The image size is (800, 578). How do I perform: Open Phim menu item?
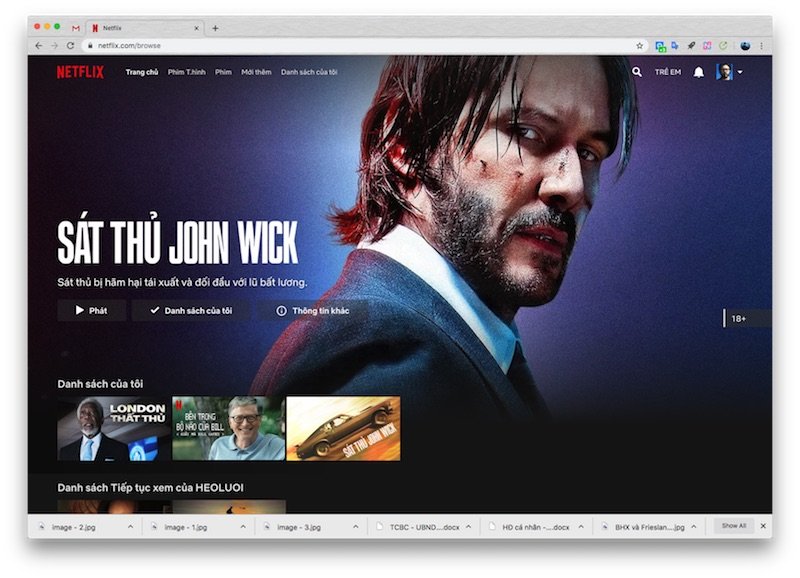(223, 72)
